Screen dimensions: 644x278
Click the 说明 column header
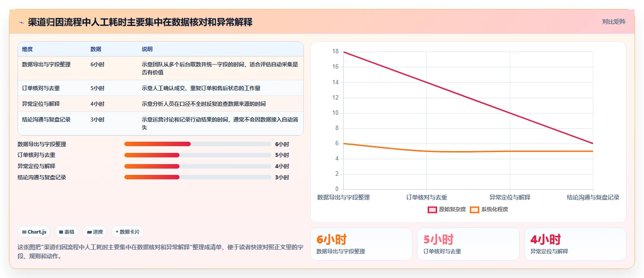click(x=147, y=49)
